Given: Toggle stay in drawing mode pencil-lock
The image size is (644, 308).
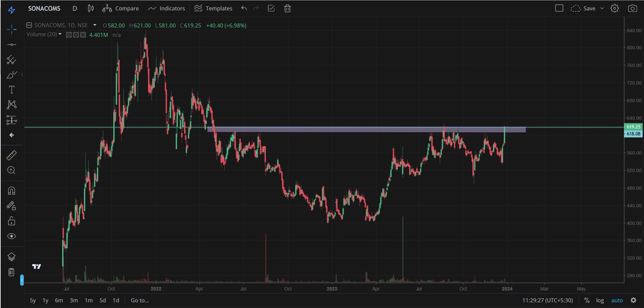Looking at the screenshot, I should pos(12,206).
